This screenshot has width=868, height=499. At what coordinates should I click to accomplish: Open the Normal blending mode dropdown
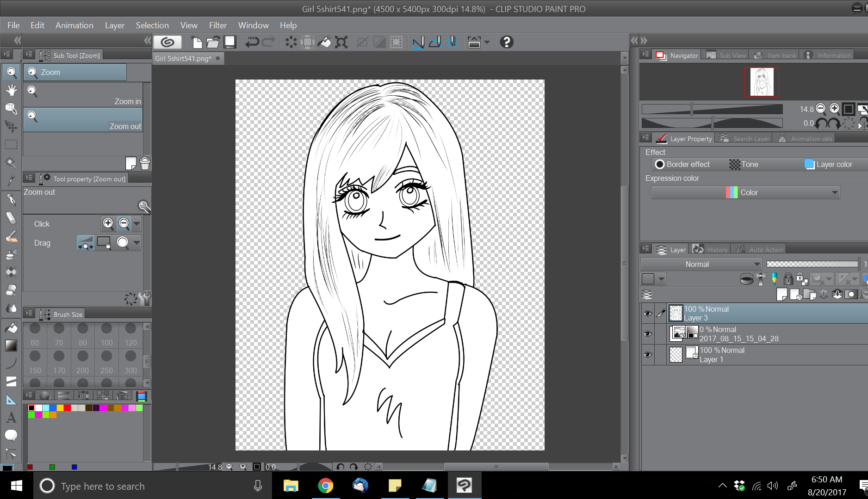701,264
